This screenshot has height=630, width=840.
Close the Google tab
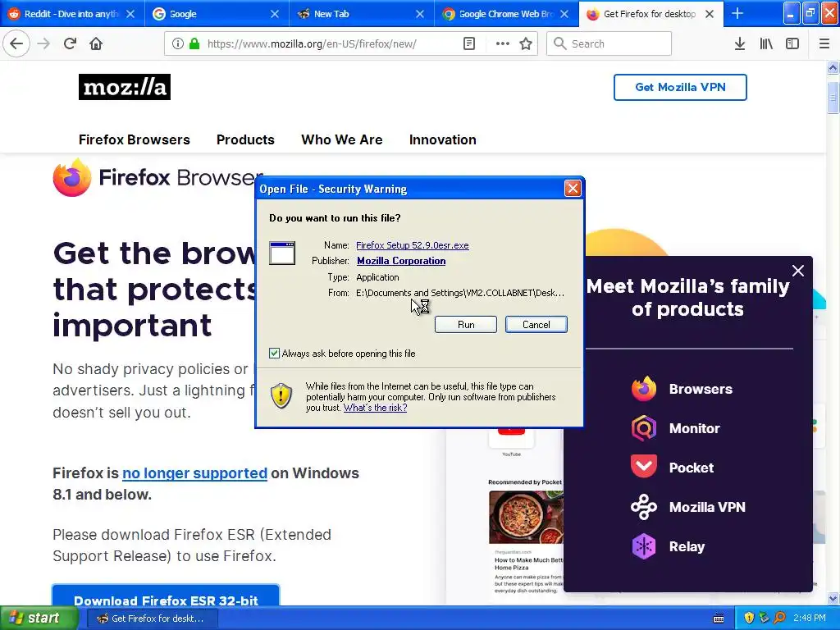(x=274, y=14)
